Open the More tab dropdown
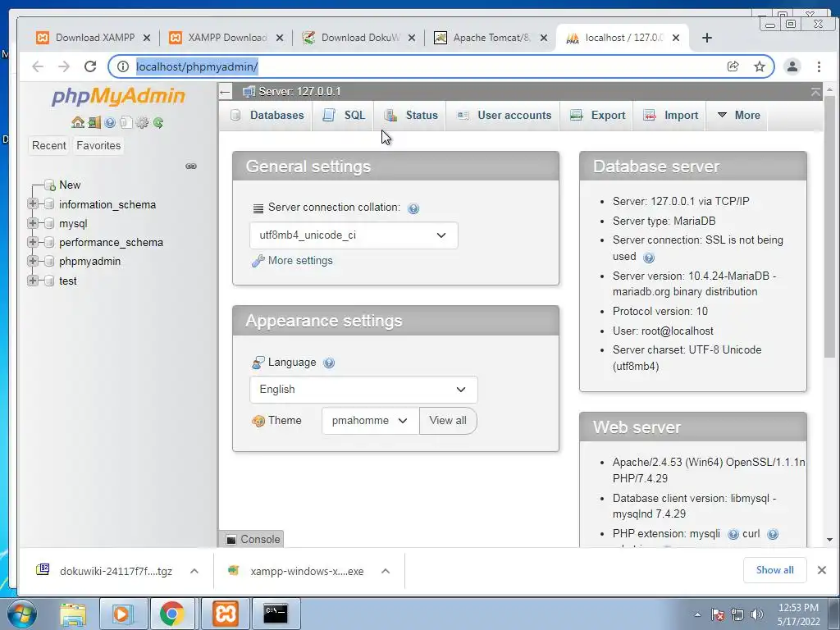Screen dimensions: 840x630 [x=738, y=115]
